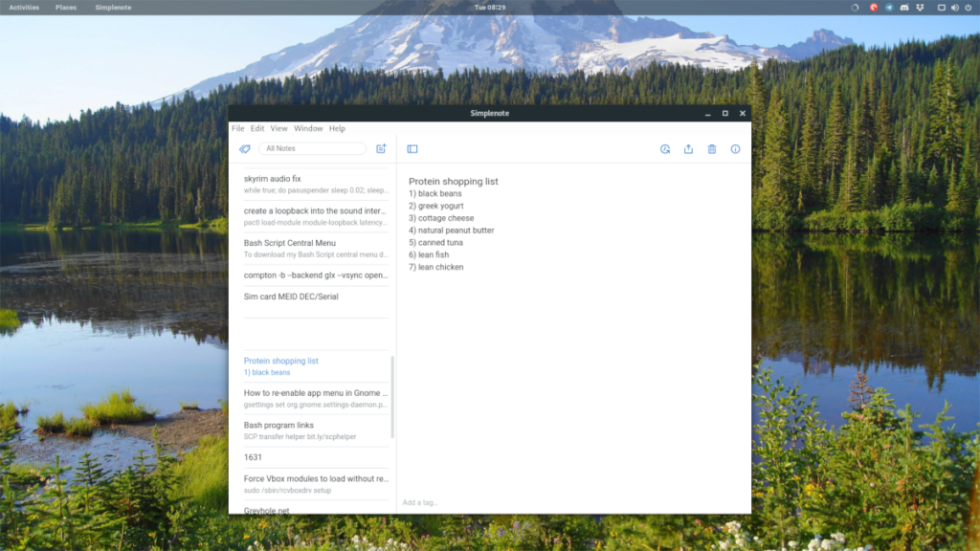980x551 pixels.
Task: Open the View menu
Action: (278, 127)
